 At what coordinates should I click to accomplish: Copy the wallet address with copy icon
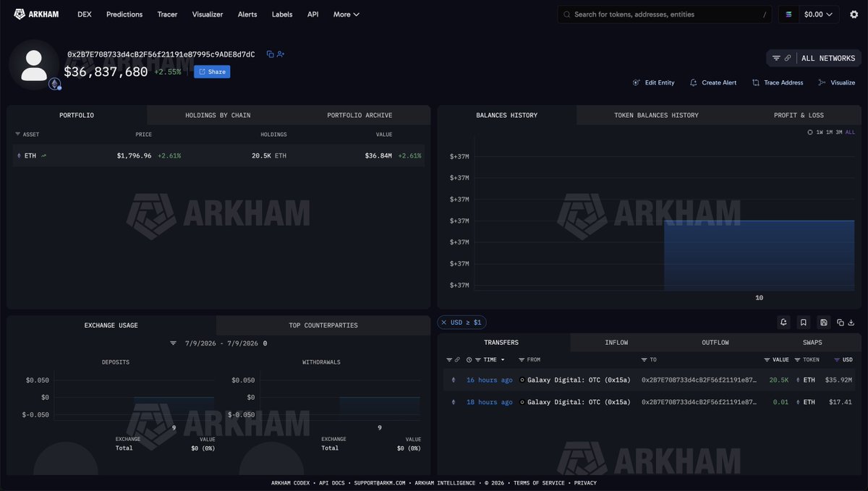(270, 54)
